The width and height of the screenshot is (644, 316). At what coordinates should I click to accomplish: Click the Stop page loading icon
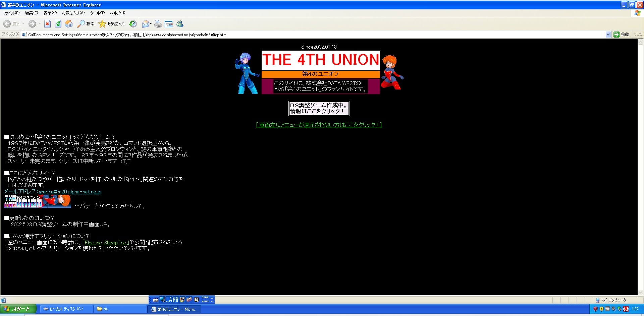pyautogui.click(x=48, y=24)
